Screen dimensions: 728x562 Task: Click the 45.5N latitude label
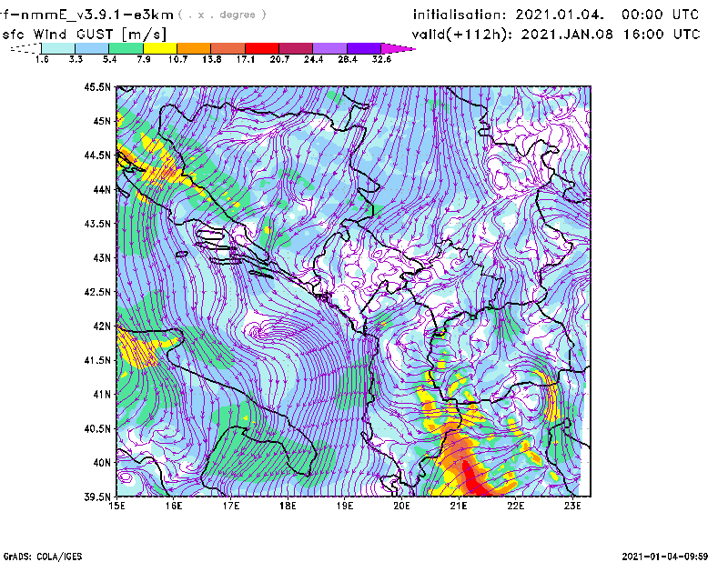97,86
